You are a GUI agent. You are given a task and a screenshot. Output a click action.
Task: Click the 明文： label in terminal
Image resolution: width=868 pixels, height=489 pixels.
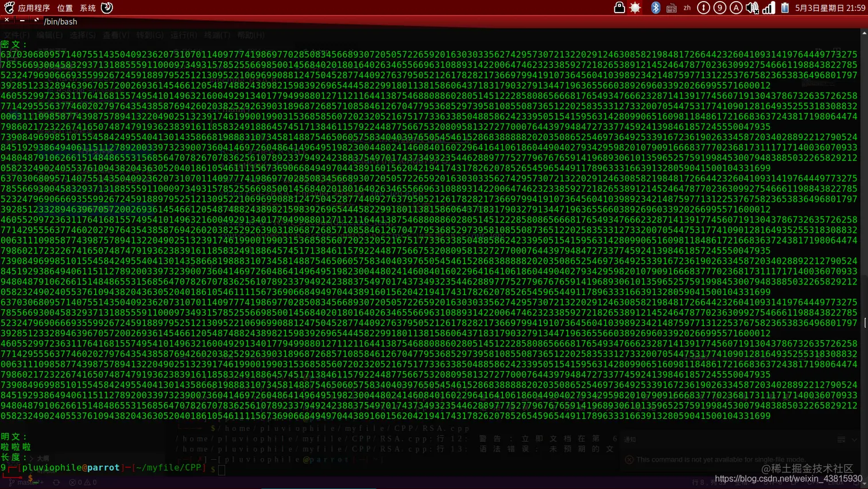point(14,437)
